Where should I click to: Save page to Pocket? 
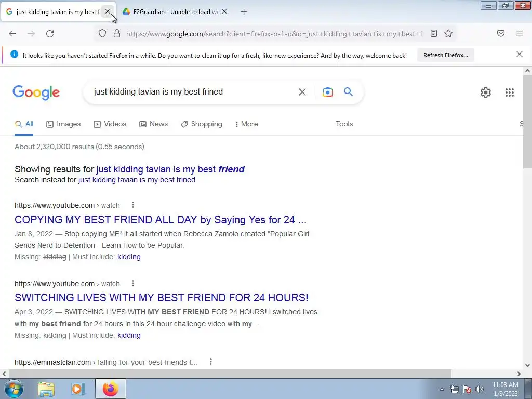[x=501, y=33]
